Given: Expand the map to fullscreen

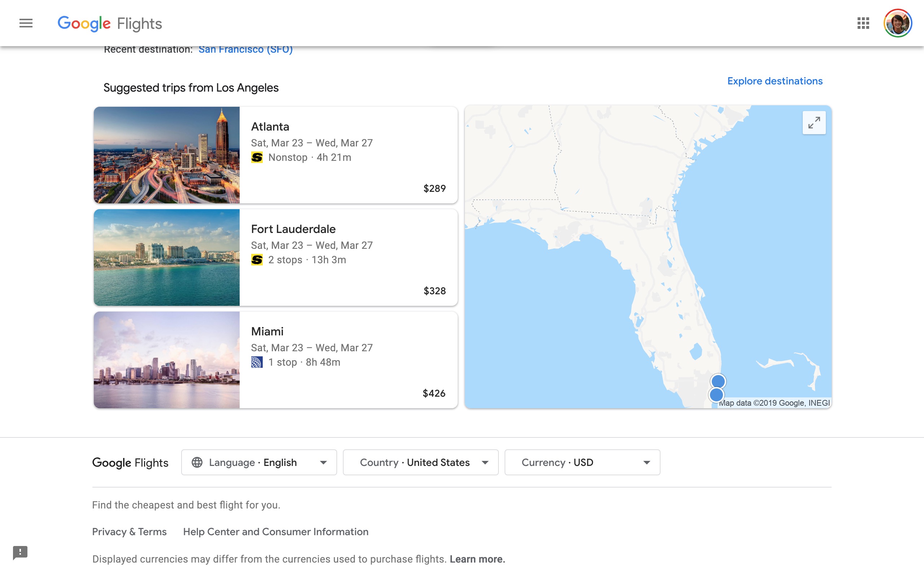Looking at the screenshot, I should (x=814, y=123).
